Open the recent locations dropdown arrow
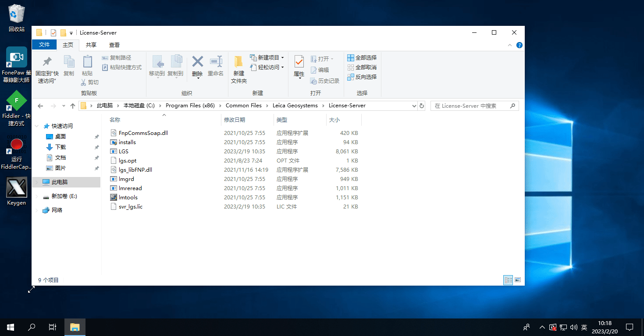644x336 pixels. [x=64, y=106]
